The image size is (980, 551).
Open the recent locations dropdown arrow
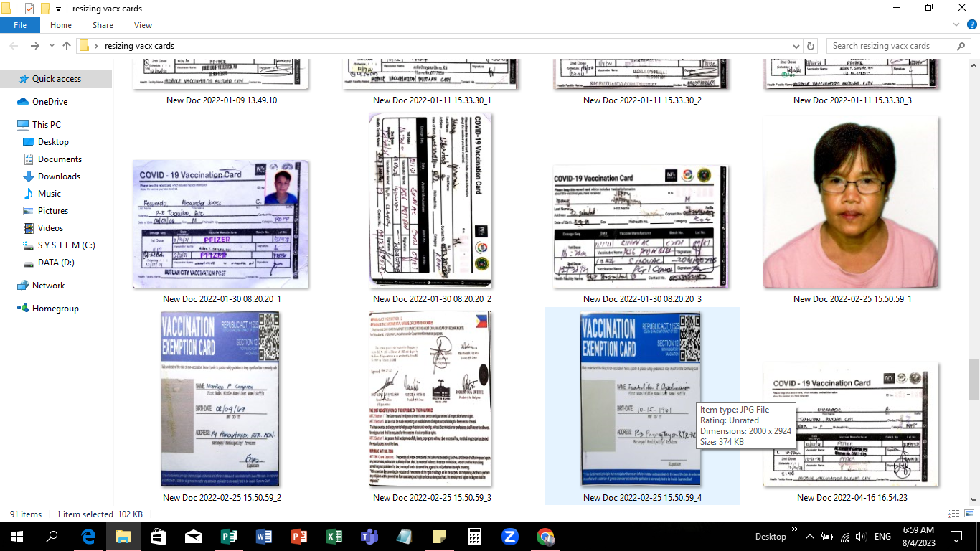[52, 45]
